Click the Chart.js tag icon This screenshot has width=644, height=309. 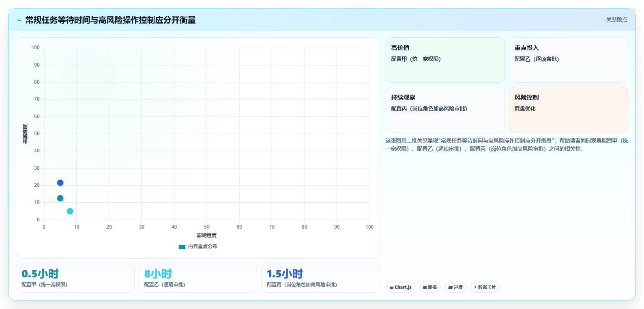(391, 287)
